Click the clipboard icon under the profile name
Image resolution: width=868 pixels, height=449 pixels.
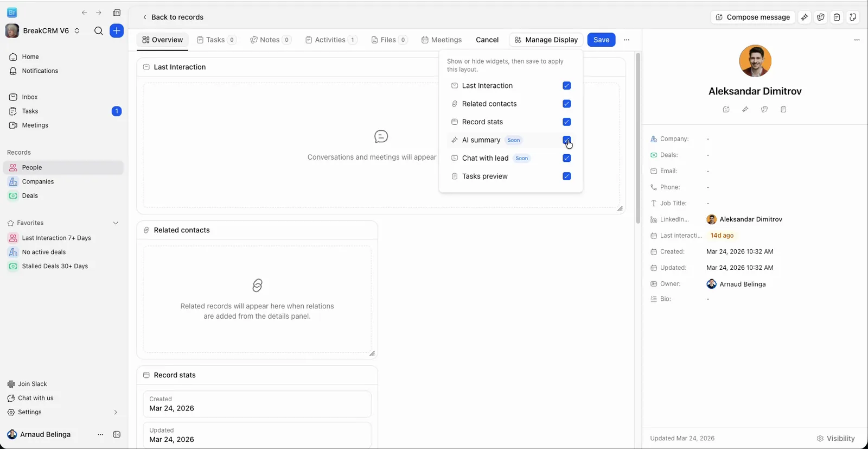pyautogui.click(x=783, y=109)
